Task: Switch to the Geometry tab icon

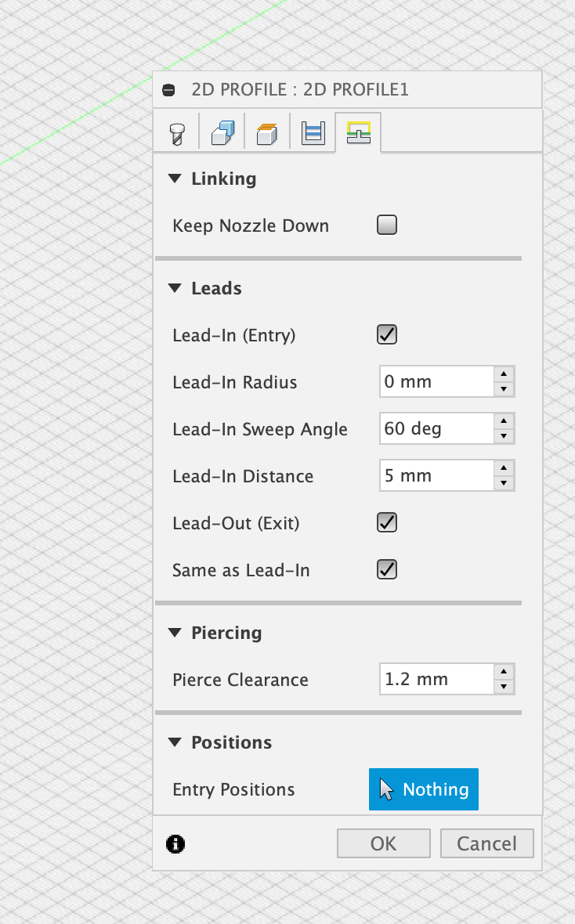Action: point(222,133)
